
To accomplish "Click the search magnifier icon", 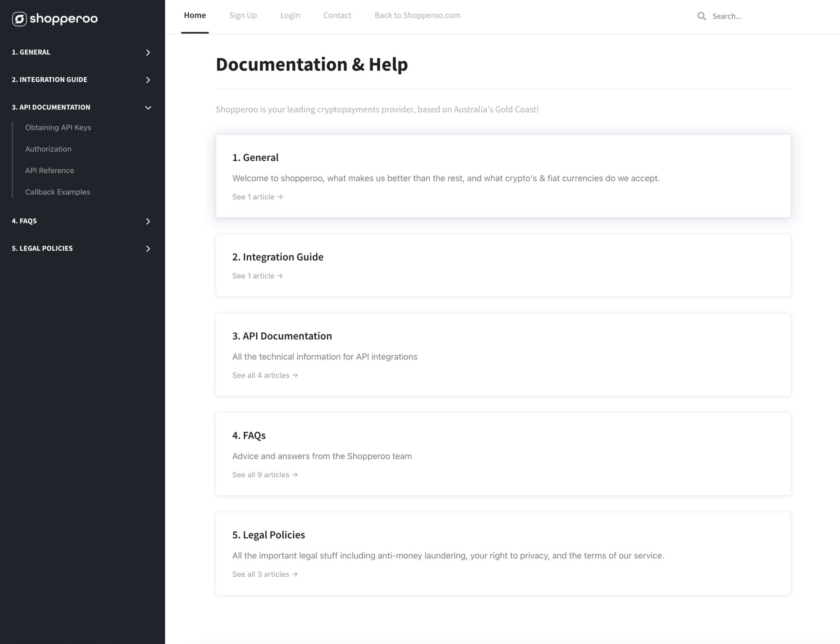I will (701, 16).
